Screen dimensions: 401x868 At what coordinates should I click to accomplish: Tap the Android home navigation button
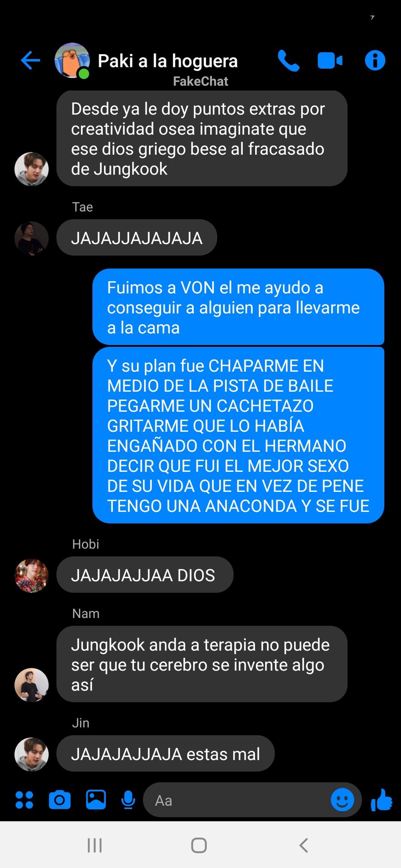(x=199, y=845)
